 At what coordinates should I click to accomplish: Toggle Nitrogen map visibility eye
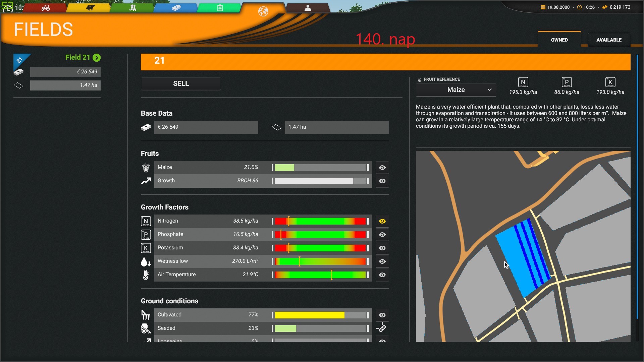tap(382, 221)
